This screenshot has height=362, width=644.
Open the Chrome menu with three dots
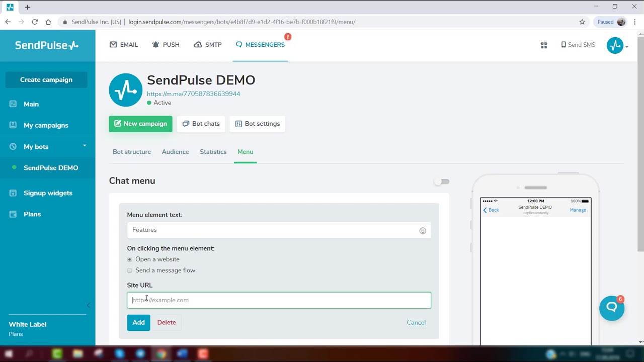(x=635, y=22)
